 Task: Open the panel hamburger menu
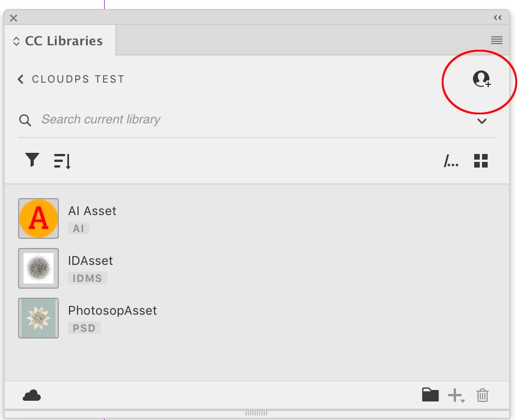coord(497,40)
